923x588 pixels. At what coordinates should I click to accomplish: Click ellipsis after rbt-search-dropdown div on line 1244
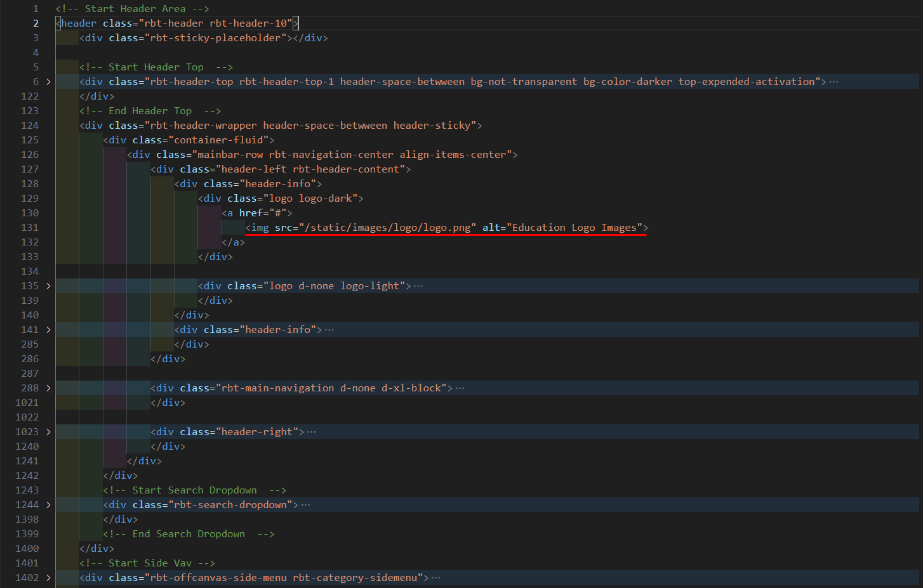305,505
